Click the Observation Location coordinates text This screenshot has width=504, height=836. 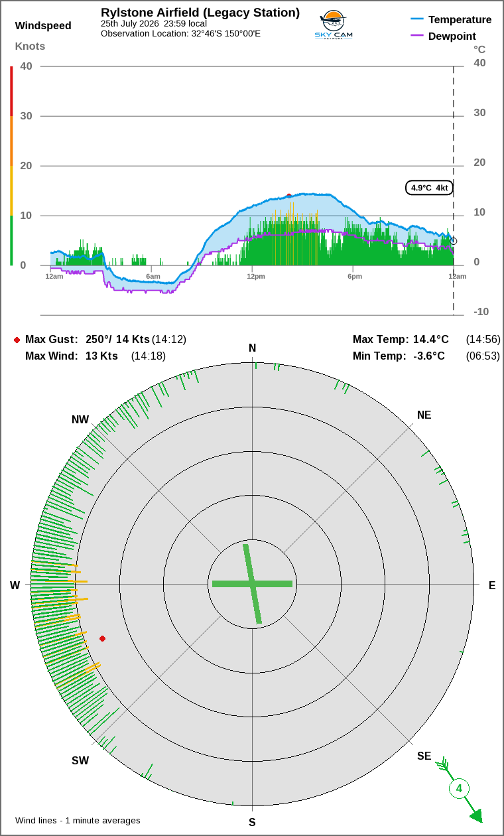tap(180, 33)
